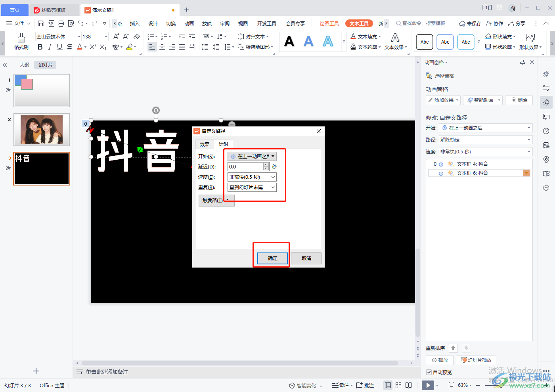Open the font name dropdown
This screenshot has height=392, width=555.
79,36
